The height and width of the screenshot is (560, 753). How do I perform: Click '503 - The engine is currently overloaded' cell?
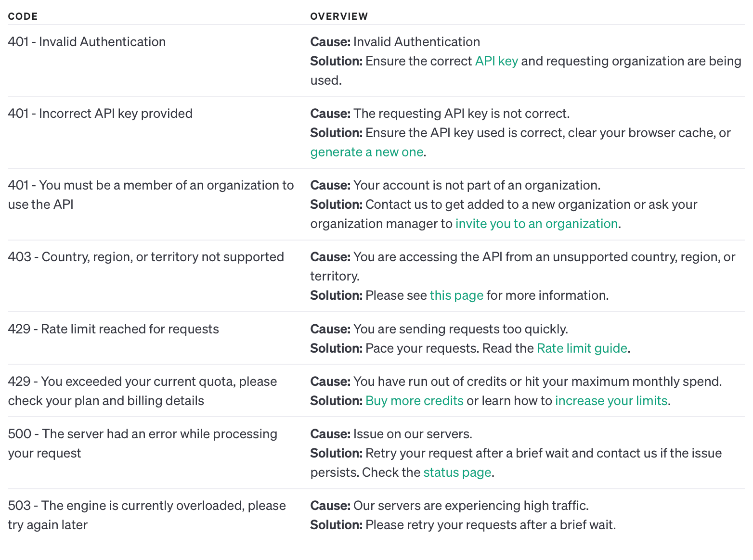point(147,506)
